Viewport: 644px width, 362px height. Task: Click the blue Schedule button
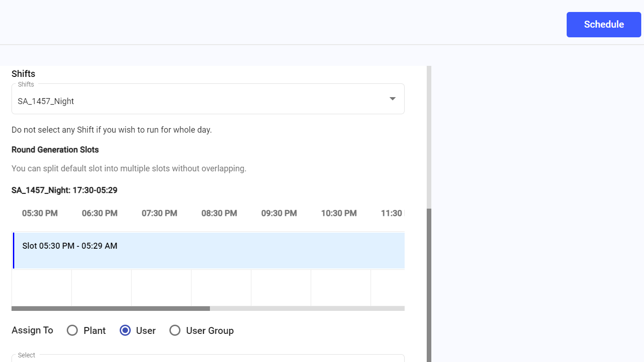(x=603, y=24)
